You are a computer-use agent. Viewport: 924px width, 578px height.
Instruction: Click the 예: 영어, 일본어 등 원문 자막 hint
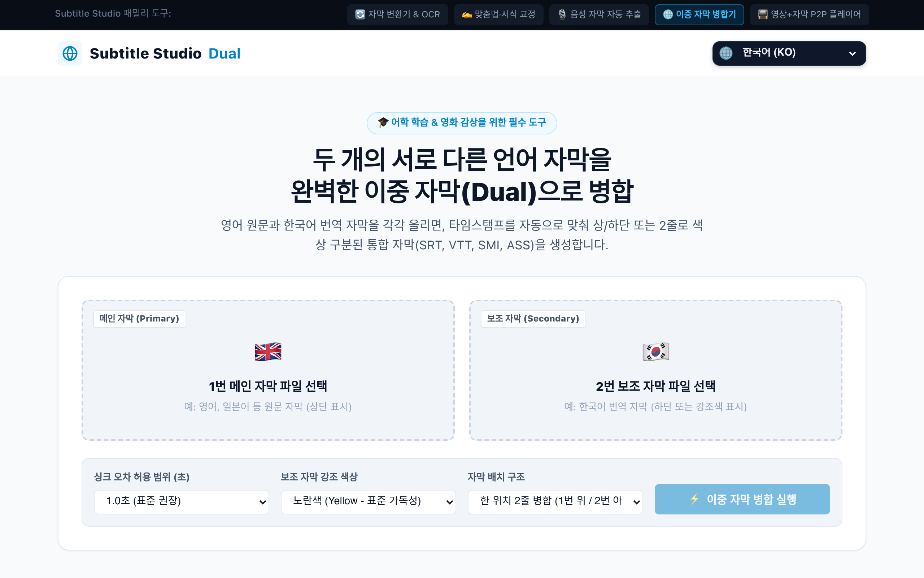point(268,406)
